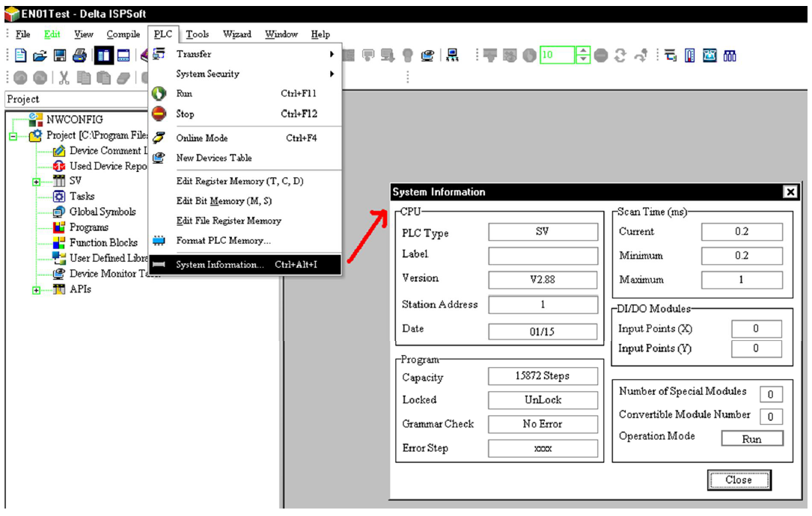812x516 pixels.
Task: Open the Compile menu
Action: click(x=123, y=34)
